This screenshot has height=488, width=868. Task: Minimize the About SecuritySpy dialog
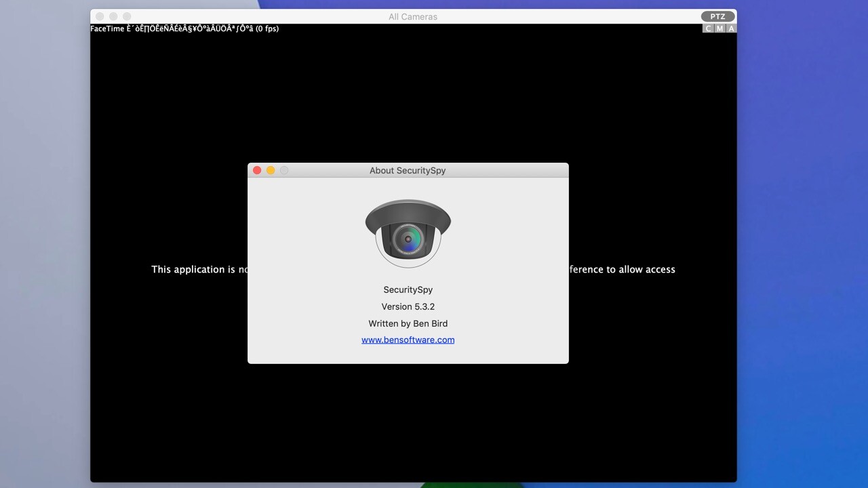(x=271, y=171)
